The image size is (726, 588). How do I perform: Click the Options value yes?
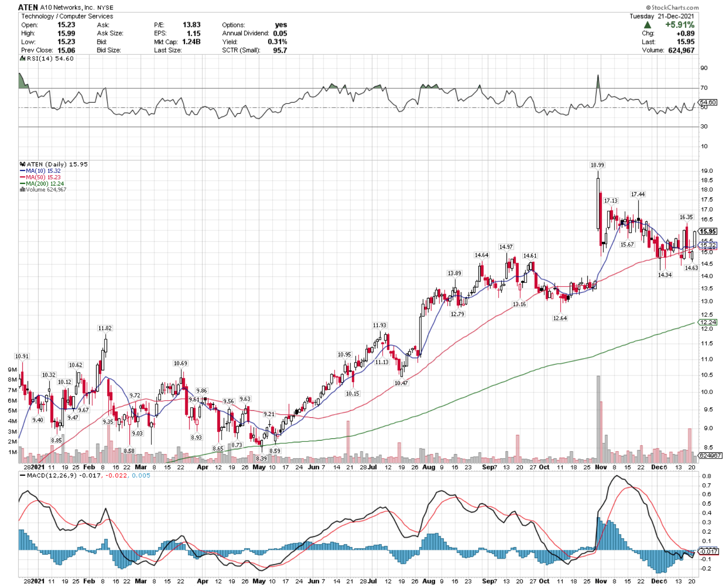[281, 25]
